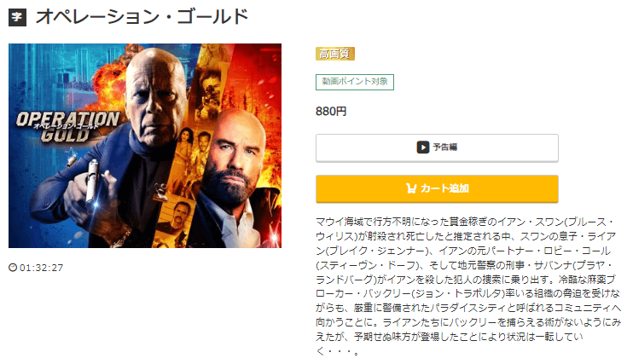Click the shopping cart icon on カート追加
627x364 pixels.
pyautogui.click(x=411, y=188)
